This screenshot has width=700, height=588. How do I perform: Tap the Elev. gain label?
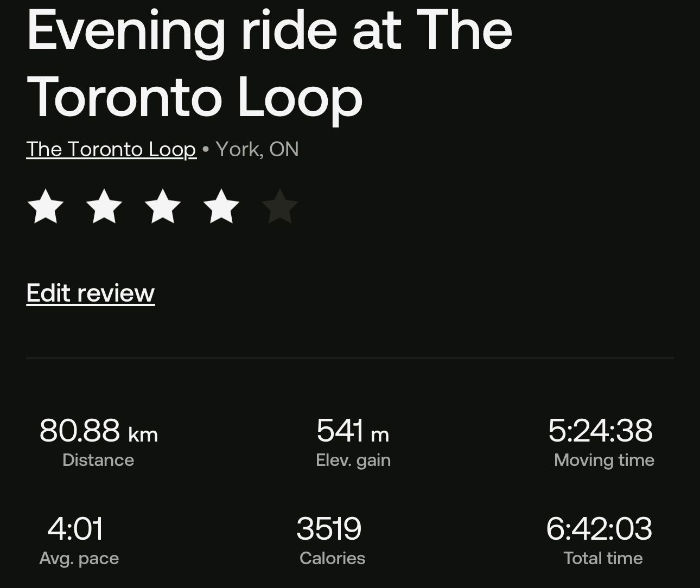[353, 461]
